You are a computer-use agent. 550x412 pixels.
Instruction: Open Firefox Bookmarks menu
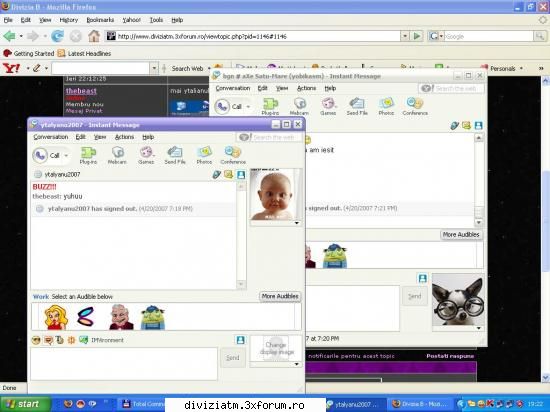(100, 20)
